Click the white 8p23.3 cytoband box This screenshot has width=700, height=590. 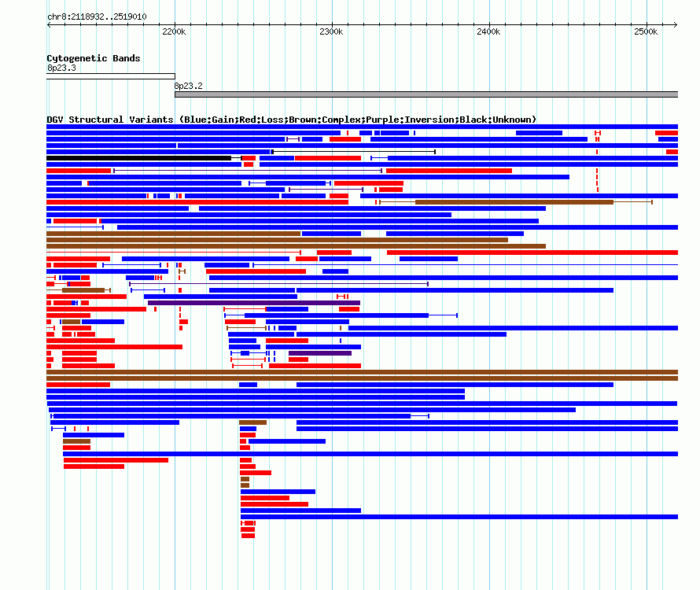pos(111,76)
